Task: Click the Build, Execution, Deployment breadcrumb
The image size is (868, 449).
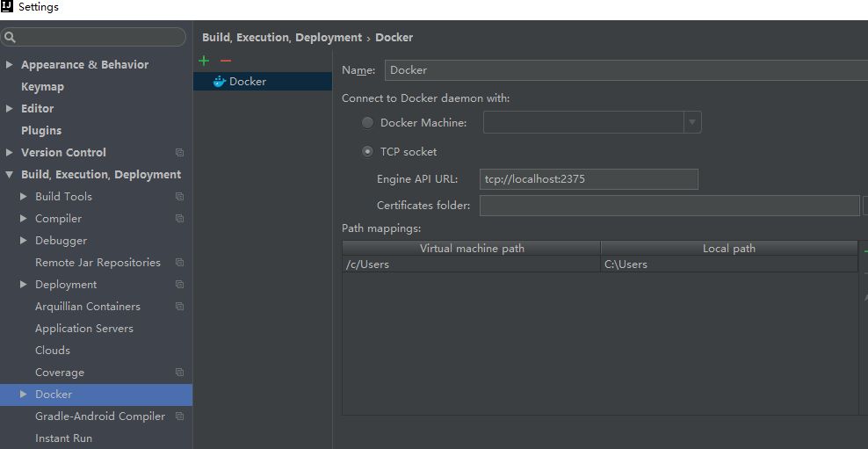Action: [x=282, y=38]
